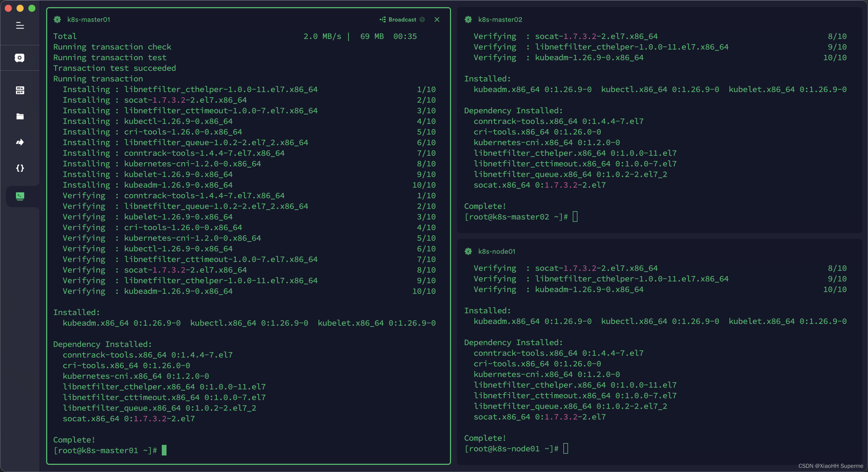The image size is (868, 472).
Task: Click 'Complete!' text in k8s-master02 pane
Action: click(485, 206)
